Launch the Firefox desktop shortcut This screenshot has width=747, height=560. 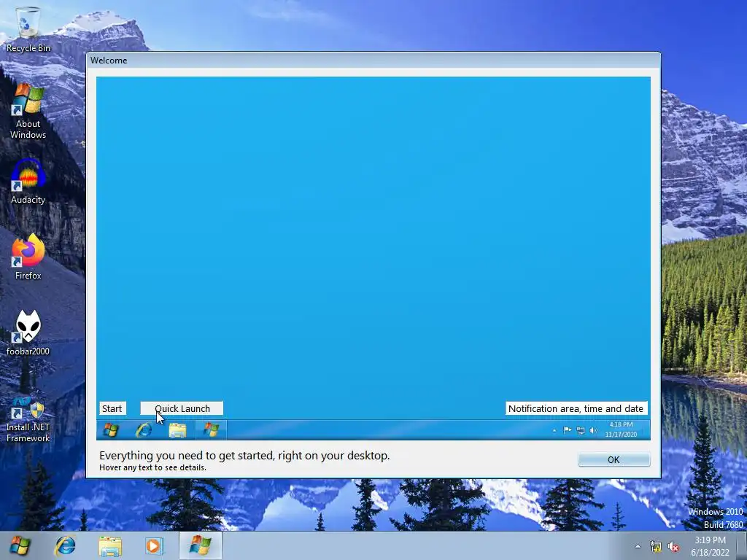[x=28, y=257]
